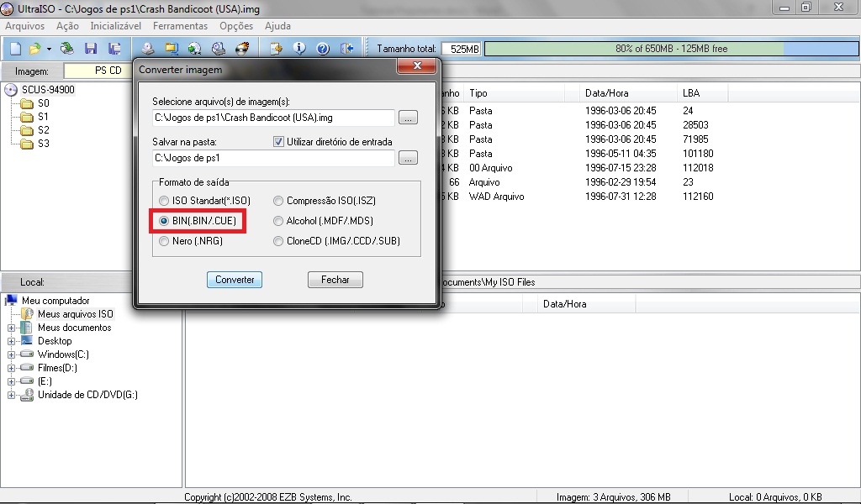The image size is (861, 504).
Task: Click the 80% of 650MB capacity bar
Action: coord(671,49)
